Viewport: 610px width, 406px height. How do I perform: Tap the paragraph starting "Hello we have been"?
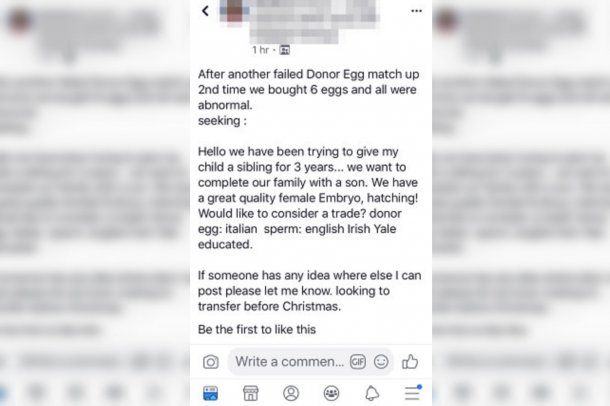pyautogui.click(x=308, y=198)
